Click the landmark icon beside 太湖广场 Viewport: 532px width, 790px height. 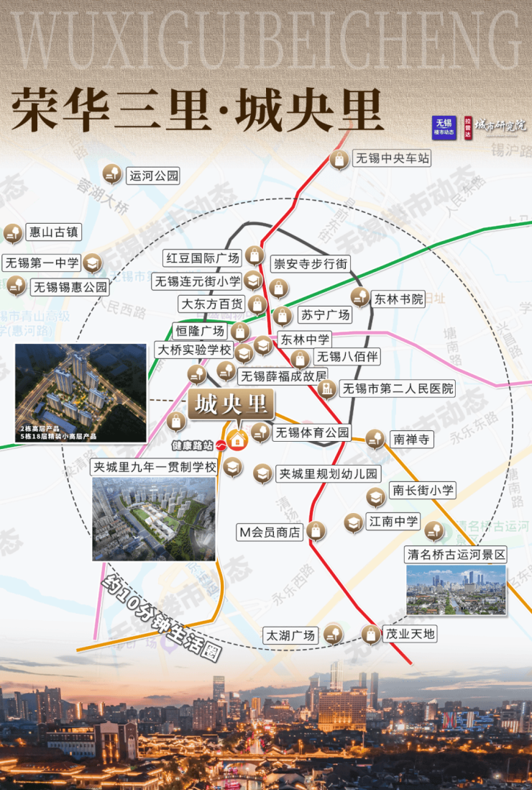pos(333,634)
